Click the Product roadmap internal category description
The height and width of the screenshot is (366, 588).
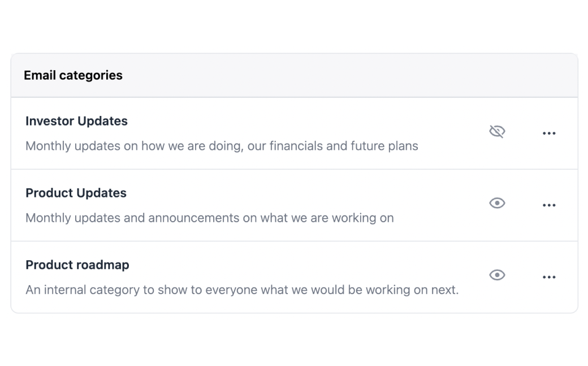click(x=241, y=290)
